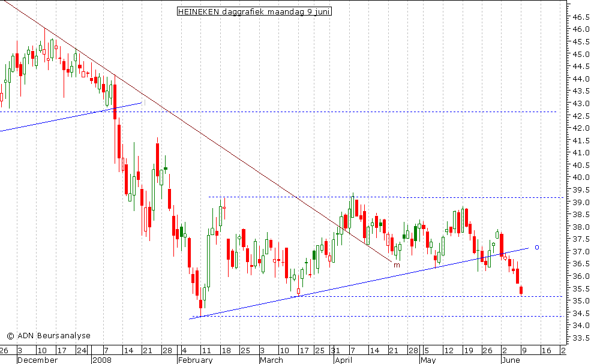The width and height of the screenshot is (591, 364).
Task: Select the 4 date label above February
Action: [x=184, y=350]
